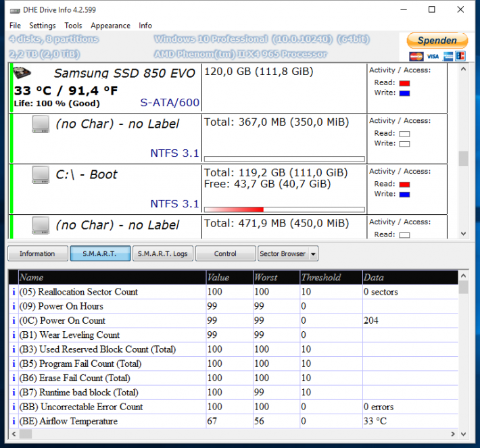Click the S.M.A.R.T. table scroll up arrow

coord(463,276)
